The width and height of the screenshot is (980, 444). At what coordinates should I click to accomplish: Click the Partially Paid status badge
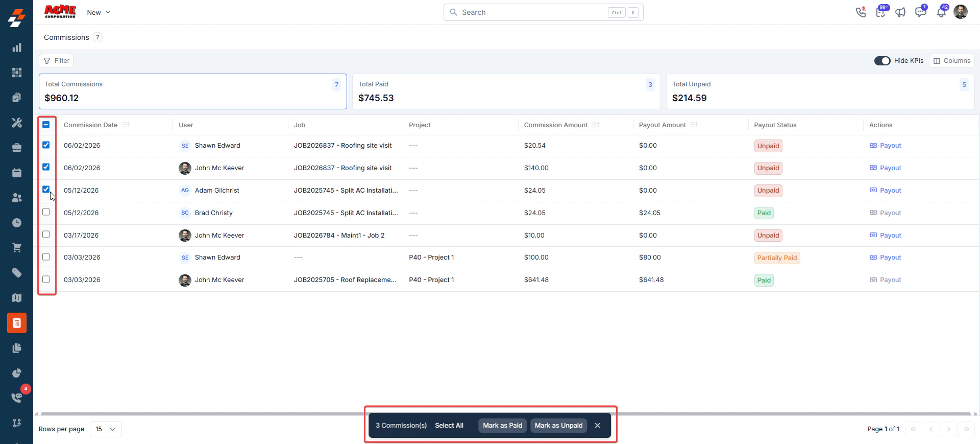(777, 258)
